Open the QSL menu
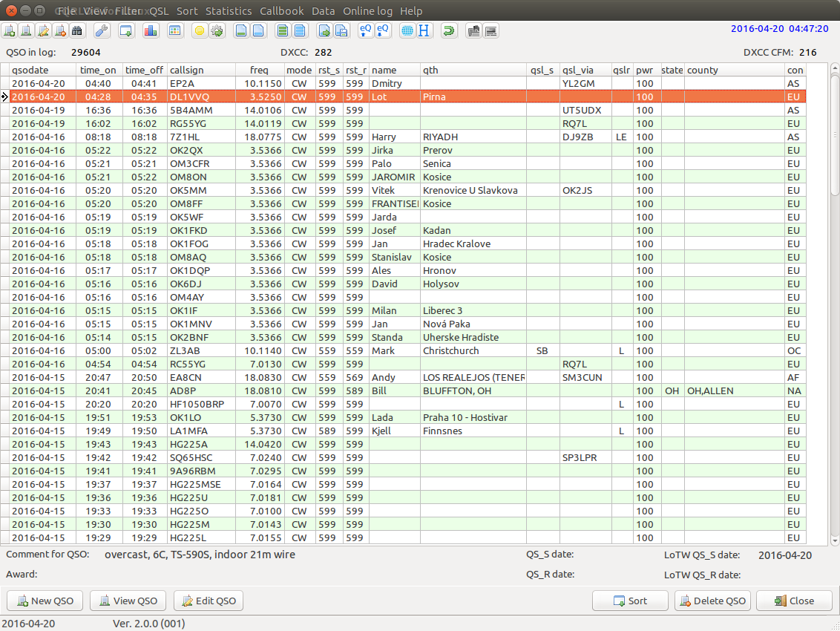 [159, 10]
